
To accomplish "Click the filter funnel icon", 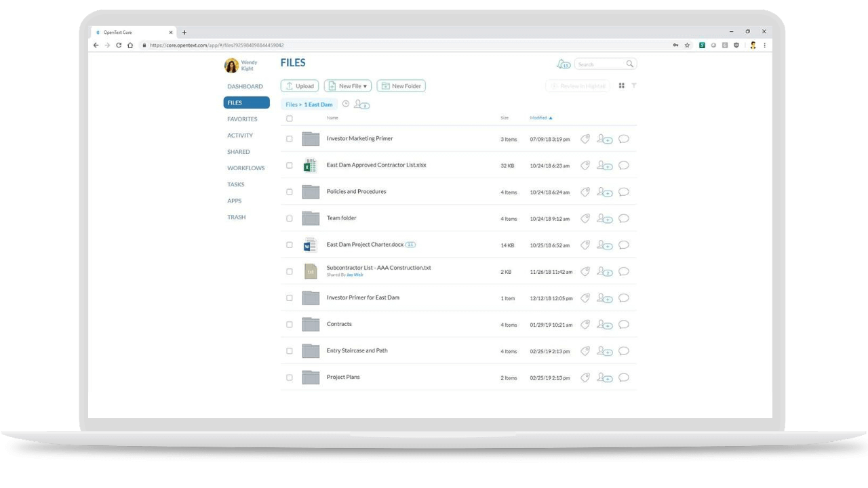I will point(634,86).
